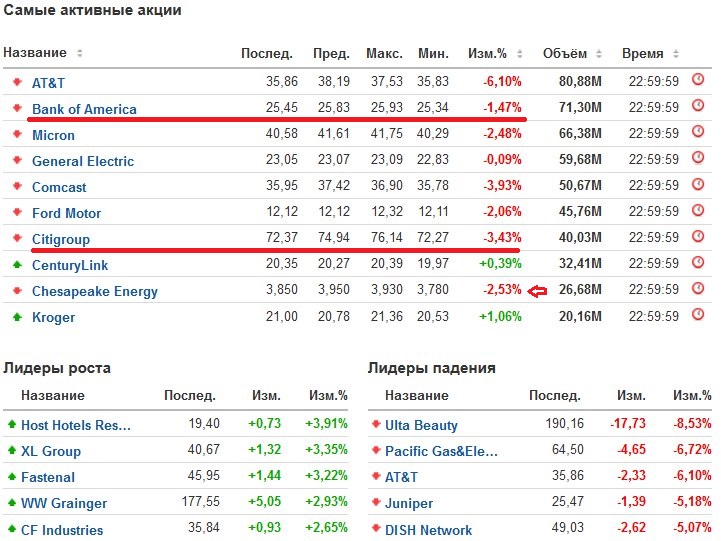
Task: Click the red arrow annotation near Chesapeake's change
Action: (539, 291)
